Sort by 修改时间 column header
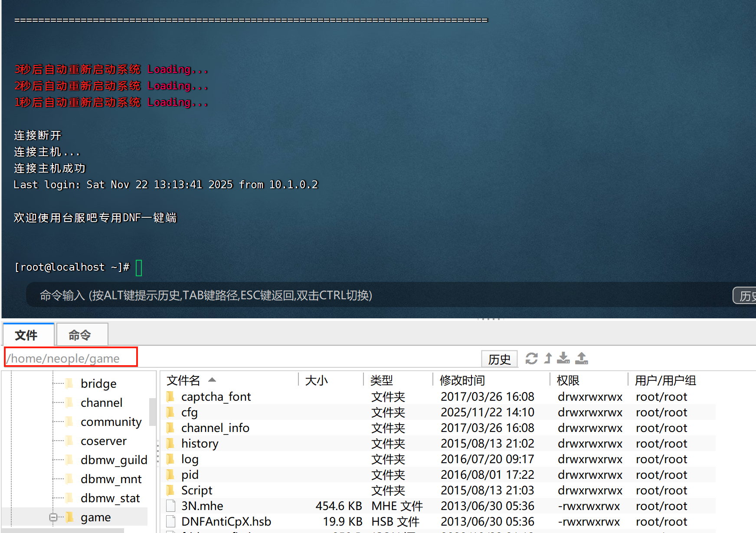Image resolution: width=756 pixels, height=533 pixels. 492,380
